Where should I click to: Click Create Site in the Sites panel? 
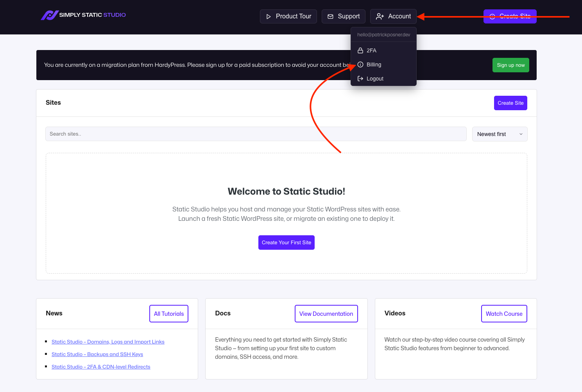point(510,103)
